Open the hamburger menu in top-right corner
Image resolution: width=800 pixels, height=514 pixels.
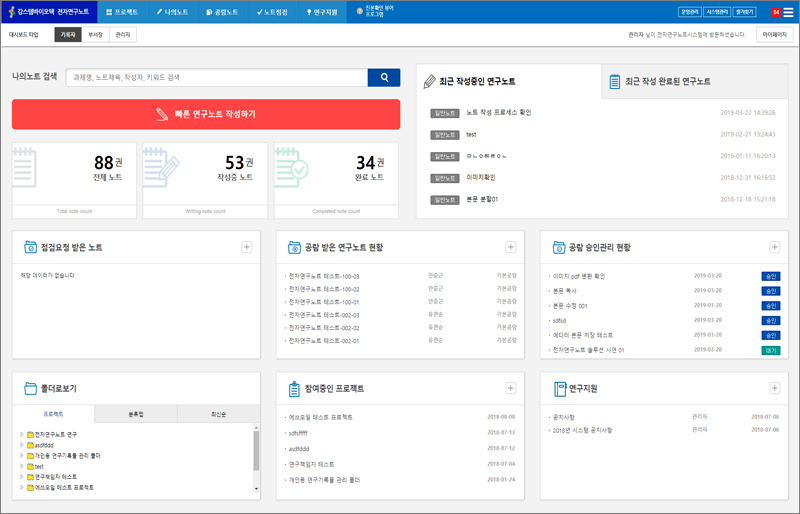click(788, 12)
